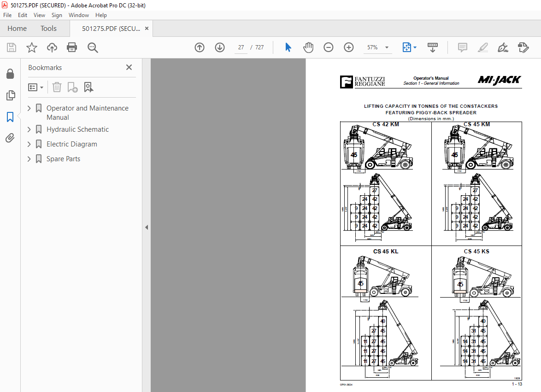Open Page Thumbnails panel icon
541x392 pixels.
tap(10, 95)
